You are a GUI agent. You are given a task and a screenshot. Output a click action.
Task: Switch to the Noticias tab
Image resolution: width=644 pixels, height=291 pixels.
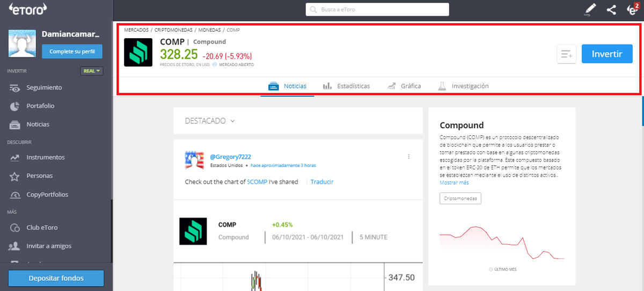[x=288, y=86]
